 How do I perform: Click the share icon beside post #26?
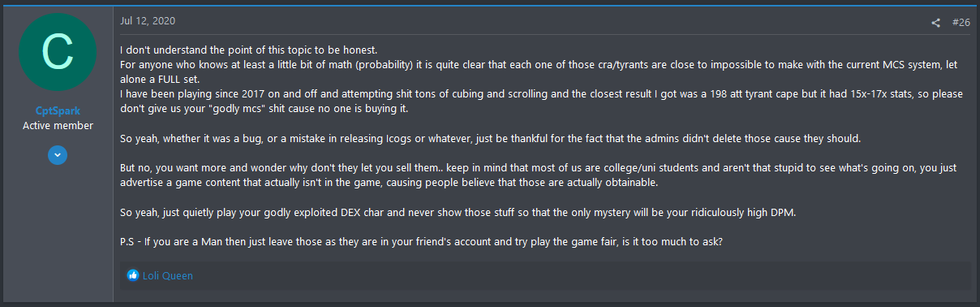click(935, 23)
